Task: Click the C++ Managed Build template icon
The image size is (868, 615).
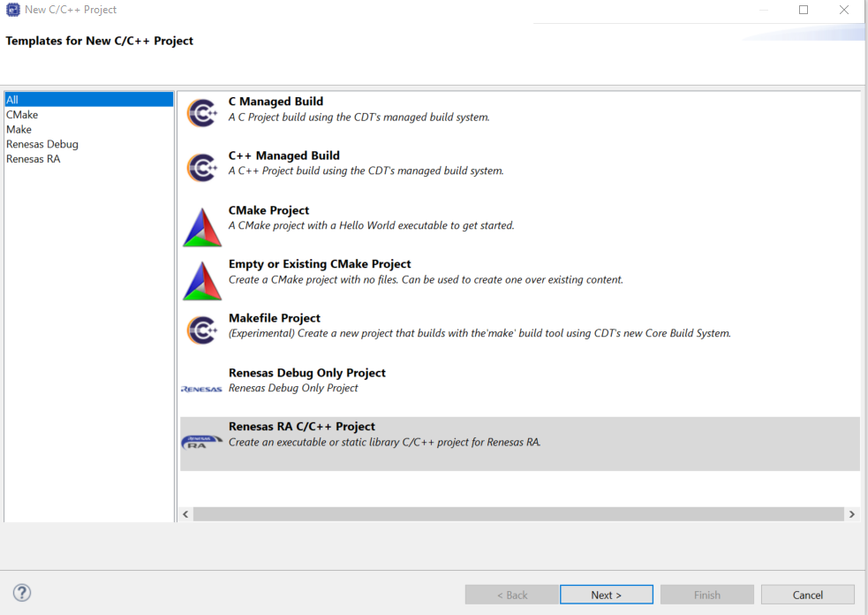Action: pos(202,167)
